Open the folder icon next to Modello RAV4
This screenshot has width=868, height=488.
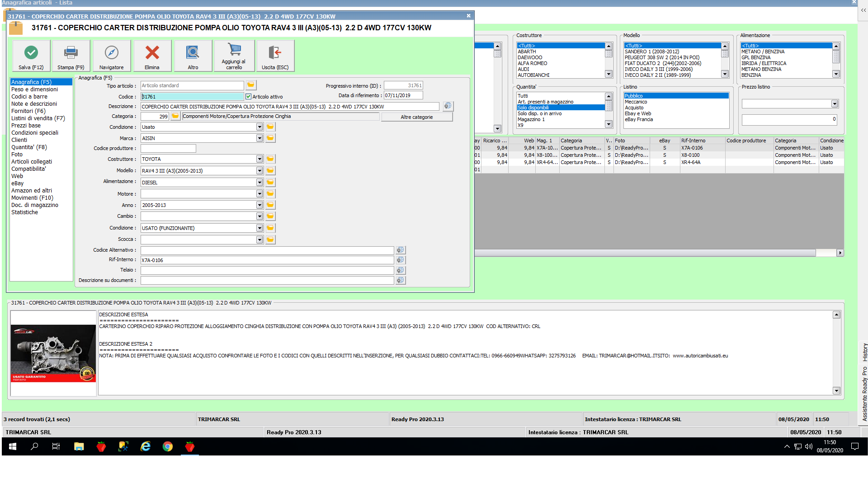tap(270, 170)
